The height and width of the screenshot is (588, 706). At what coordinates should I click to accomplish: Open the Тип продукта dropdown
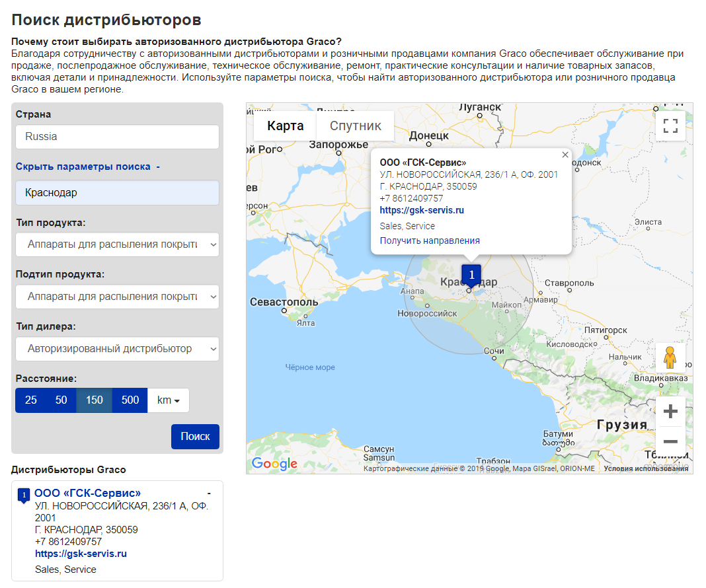[x=117, y=244]
